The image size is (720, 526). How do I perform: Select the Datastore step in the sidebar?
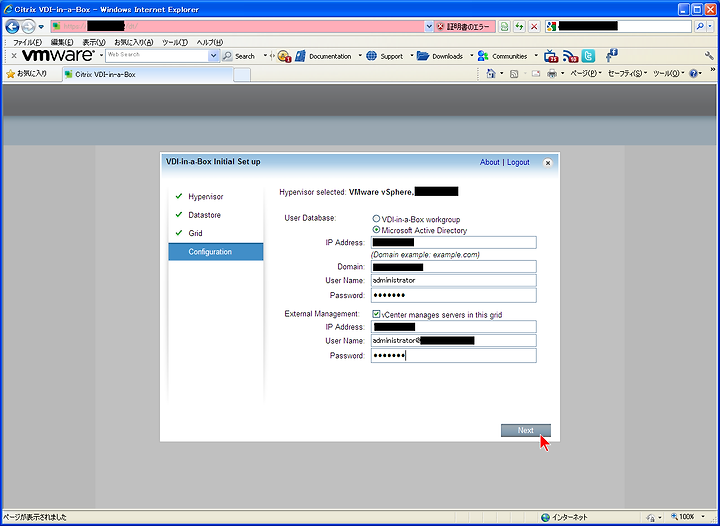(204, 215)
